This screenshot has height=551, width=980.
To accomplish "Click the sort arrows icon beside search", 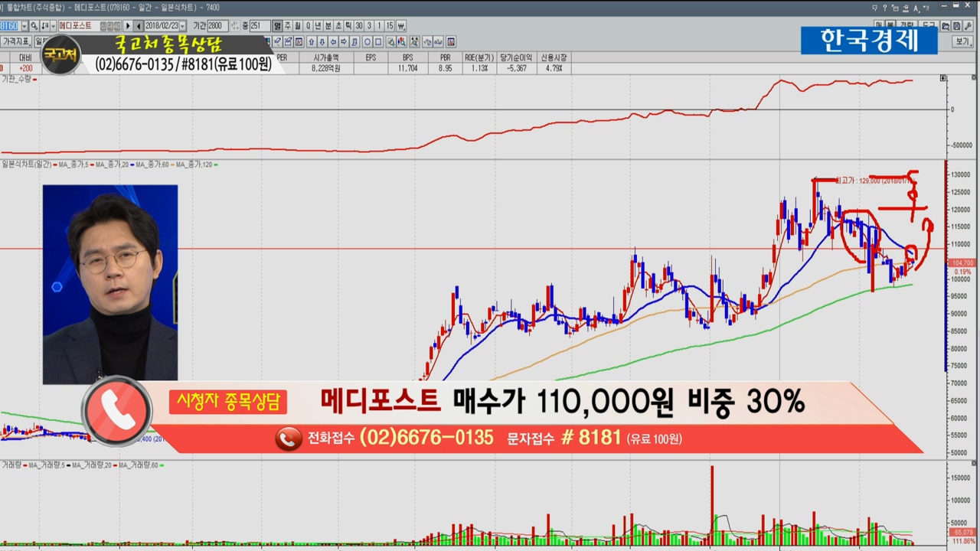I will (x=44, y=26).
